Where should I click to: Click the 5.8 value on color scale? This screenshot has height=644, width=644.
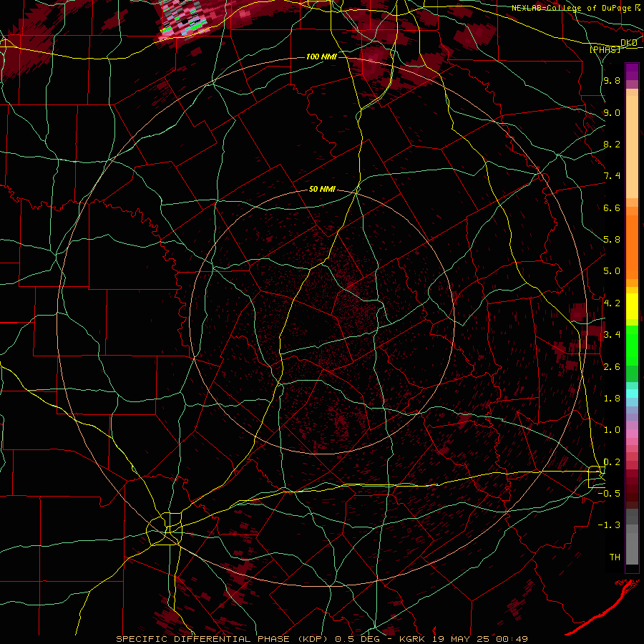(612, 239)
